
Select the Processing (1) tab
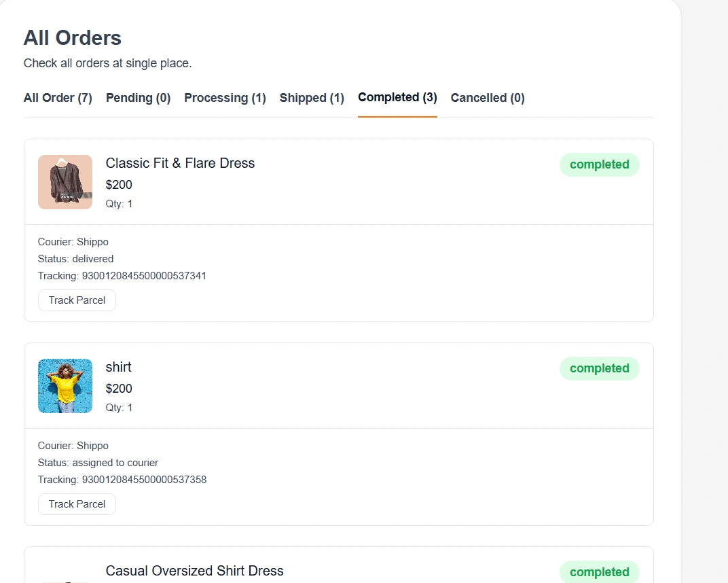tap(225, 98)
